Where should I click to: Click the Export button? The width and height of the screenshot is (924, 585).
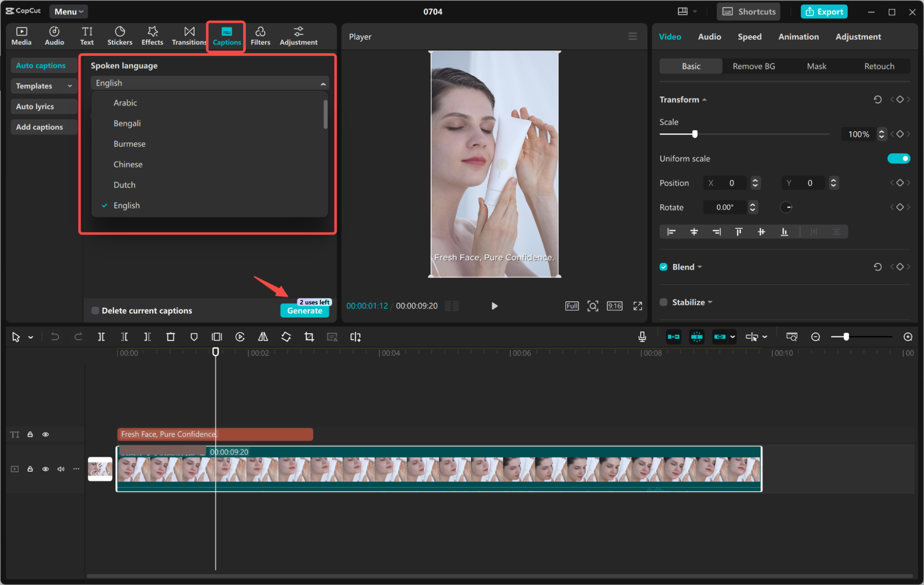824,12
